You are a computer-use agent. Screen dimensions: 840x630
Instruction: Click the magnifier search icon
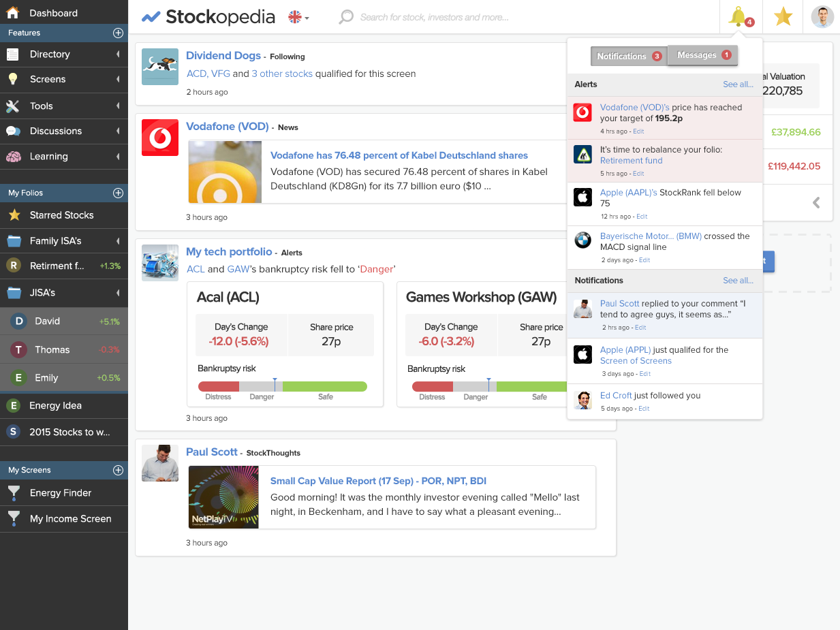[346, 17]
